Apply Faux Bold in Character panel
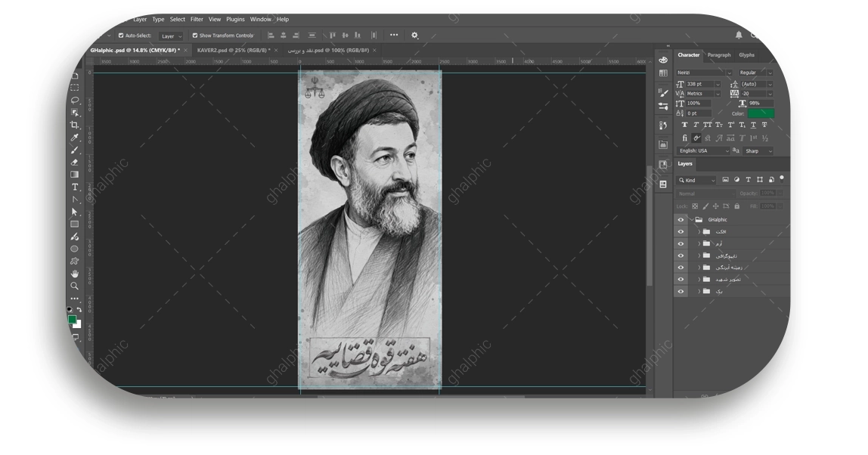 tap(684, 125)
